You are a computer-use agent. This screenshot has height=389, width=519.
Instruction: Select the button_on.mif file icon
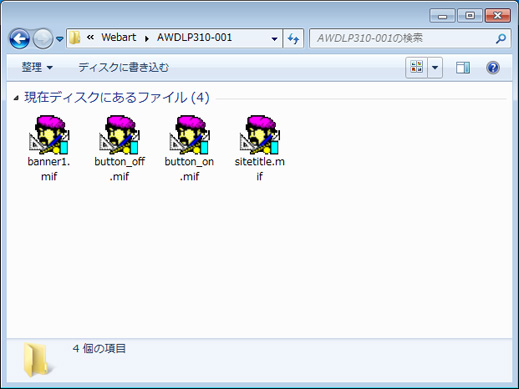tap(190, 135)
